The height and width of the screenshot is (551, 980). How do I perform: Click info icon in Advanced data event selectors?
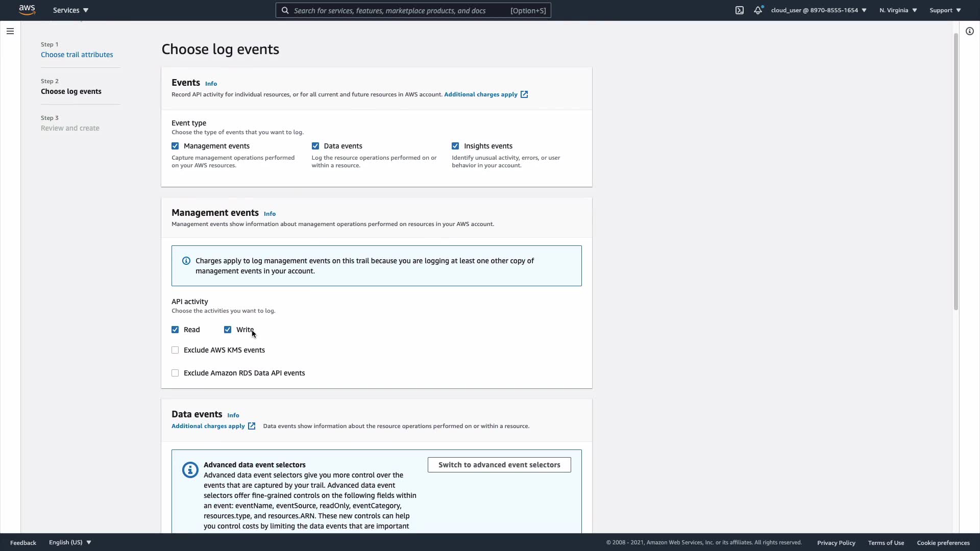pyautogui.click(x=190, y=470)
